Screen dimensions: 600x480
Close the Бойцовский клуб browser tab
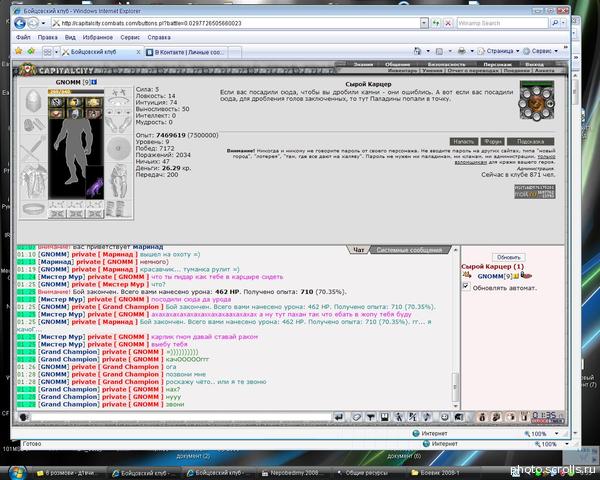tap(139, 52)
